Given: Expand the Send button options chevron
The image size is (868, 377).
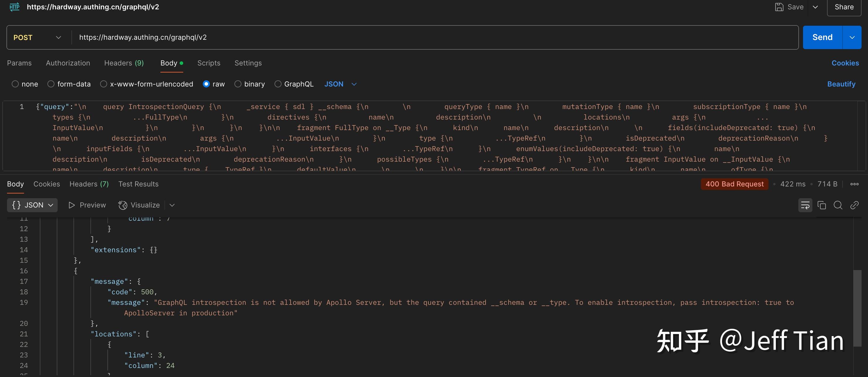Looking at the screenshot, I should pos(852,37).
